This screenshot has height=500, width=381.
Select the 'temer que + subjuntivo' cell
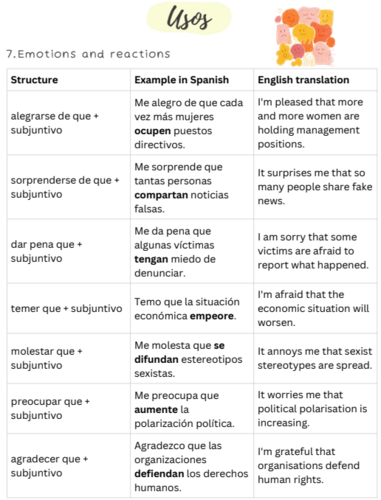point(69,308)
